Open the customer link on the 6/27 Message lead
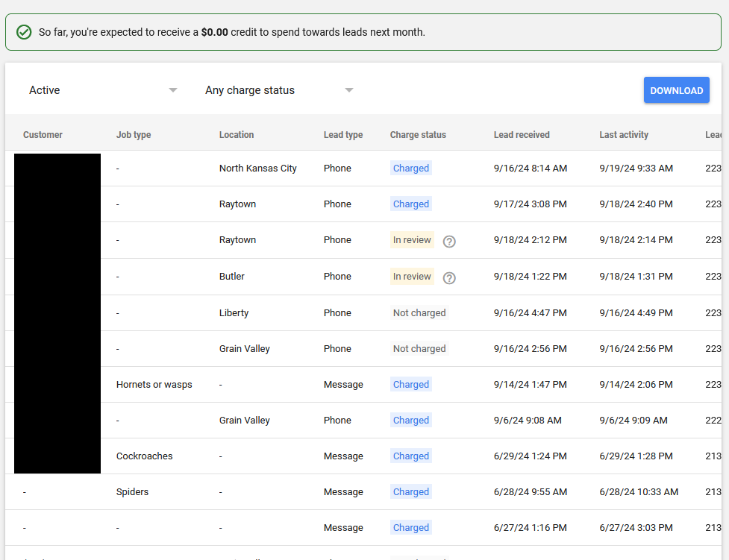This screenshot has width=729, height=560. coord(25,527)
